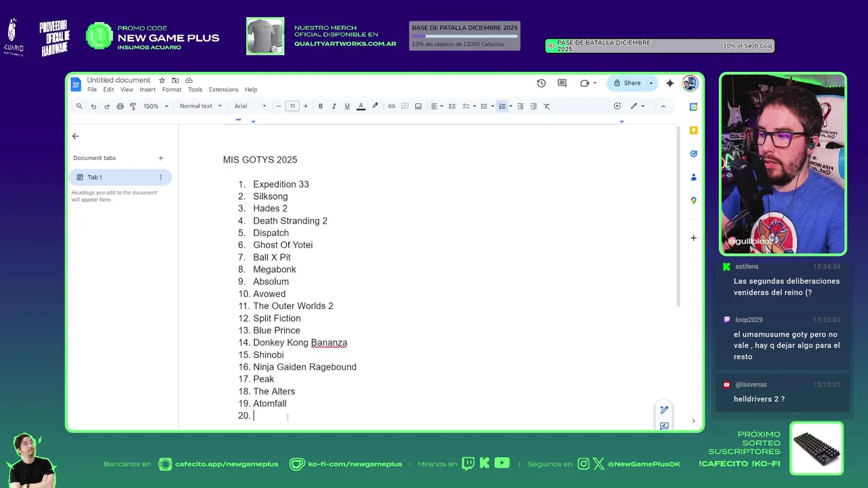
Task: Add a comment from the toolbar
Action: coord(405,106)
